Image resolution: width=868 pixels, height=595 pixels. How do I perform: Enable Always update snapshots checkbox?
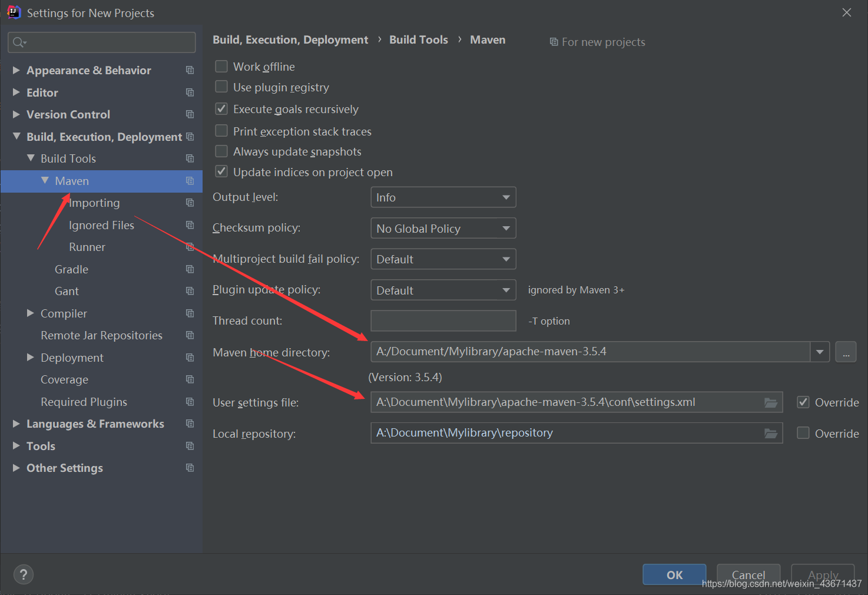[x=221, y=151]
